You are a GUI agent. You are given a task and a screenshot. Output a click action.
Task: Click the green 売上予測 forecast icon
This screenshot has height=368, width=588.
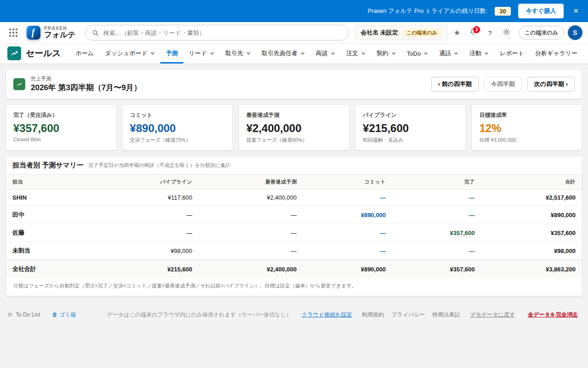19,84
